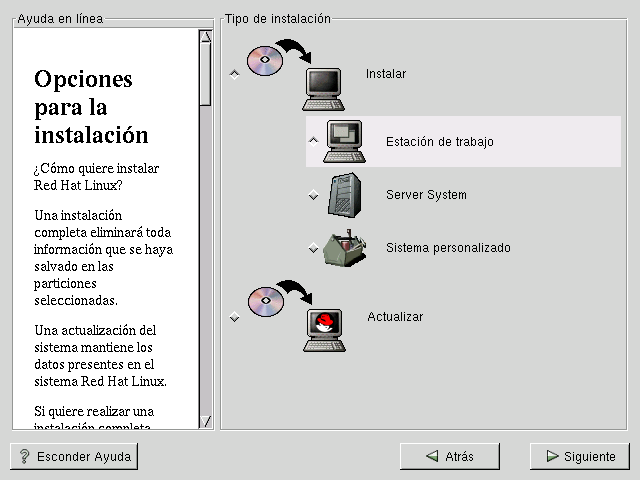Select the Instalar radio button
Screen dimensions: 640x480
point(235,74)
